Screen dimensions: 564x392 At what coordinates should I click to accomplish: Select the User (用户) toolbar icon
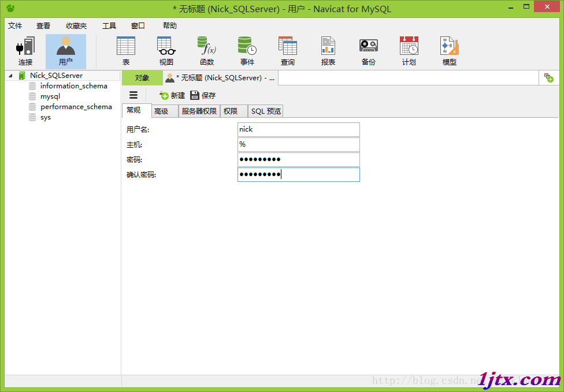point(66,51)
